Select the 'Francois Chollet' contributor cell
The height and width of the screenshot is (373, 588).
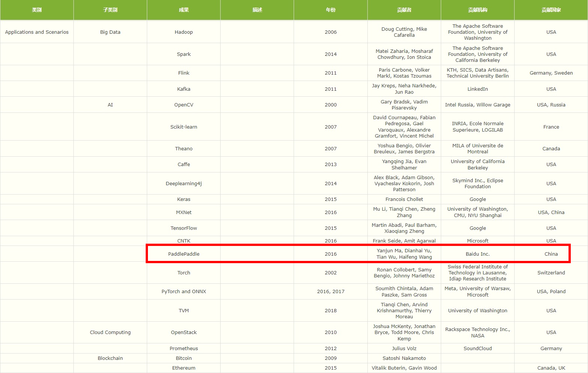coord(404,199)
